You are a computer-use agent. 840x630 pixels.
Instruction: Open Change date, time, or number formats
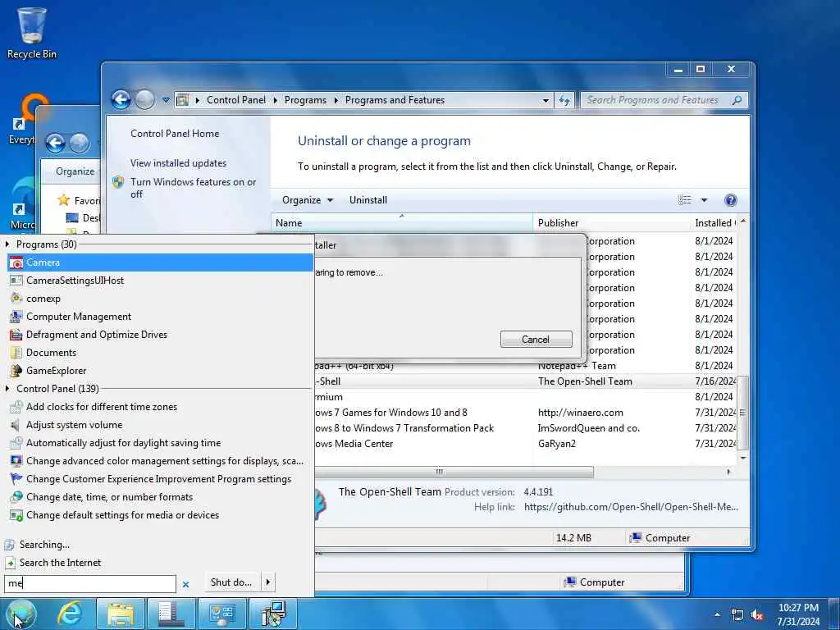point(160,497)
